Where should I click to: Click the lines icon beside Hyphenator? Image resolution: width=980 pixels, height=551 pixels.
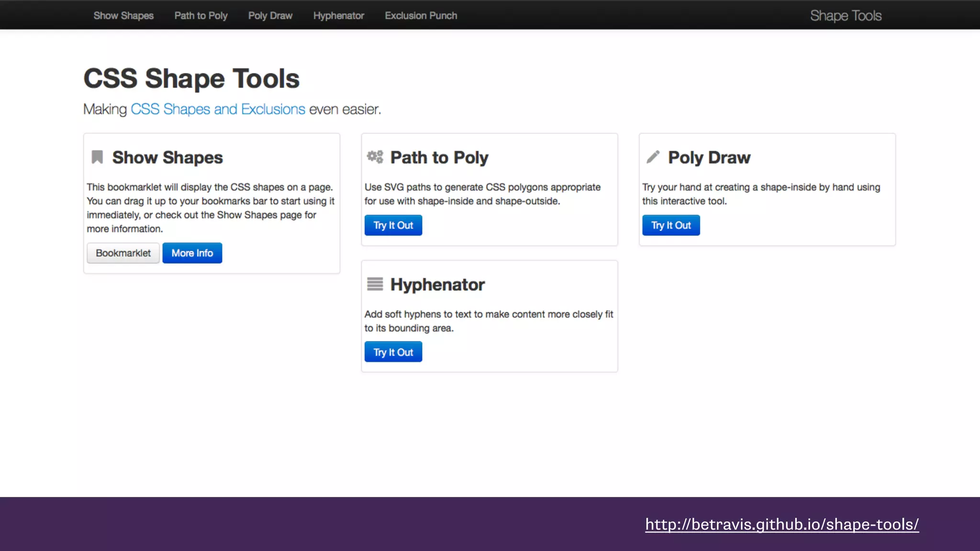click(x=375, y=284)
